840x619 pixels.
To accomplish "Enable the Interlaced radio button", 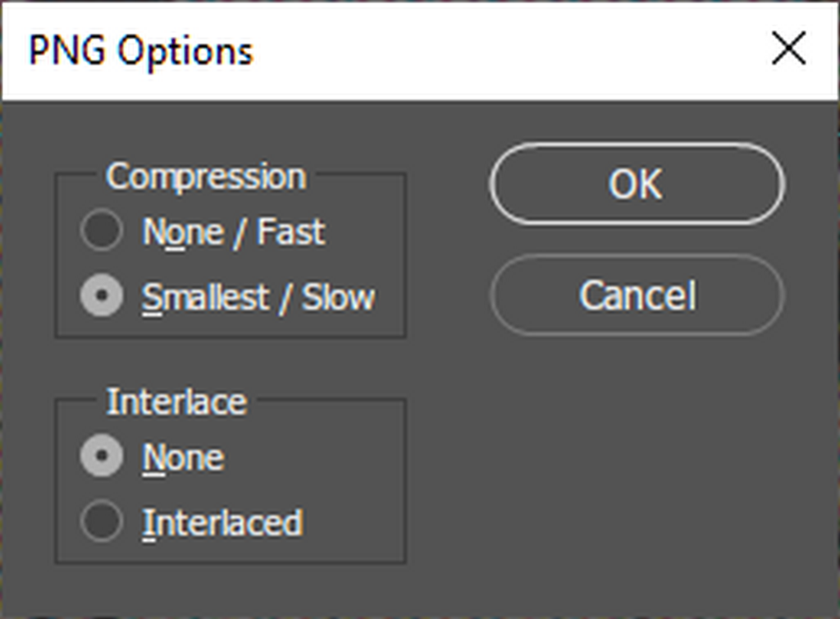I will point(102,522).
